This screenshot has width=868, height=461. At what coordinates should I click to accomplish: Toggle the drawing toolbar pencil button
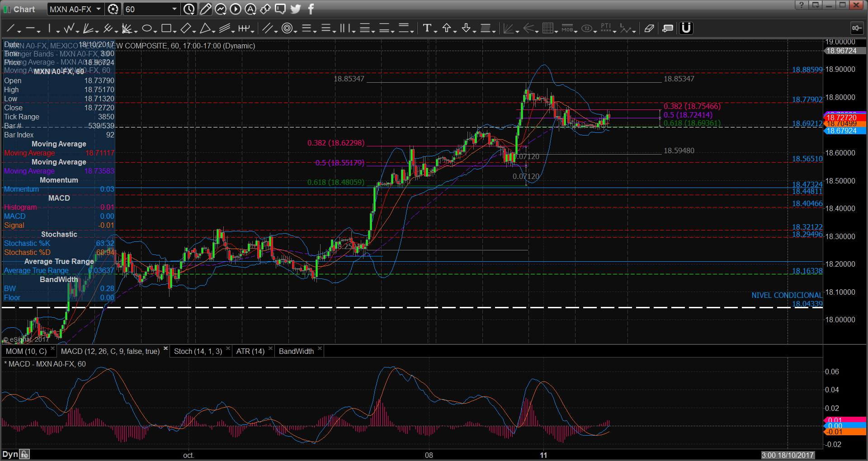[205, 9]
